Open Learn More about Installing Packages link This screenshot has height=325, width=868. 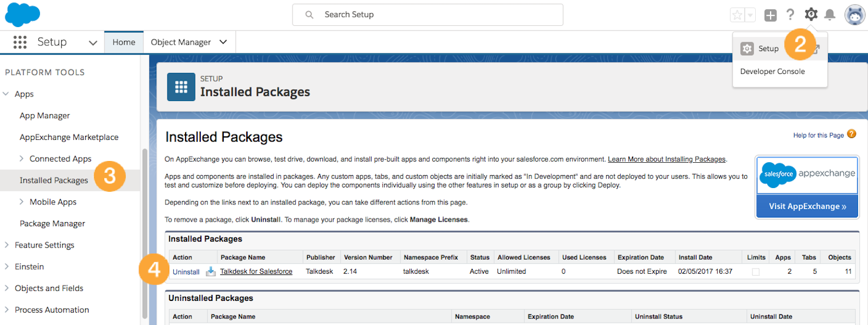pos(667,159)
